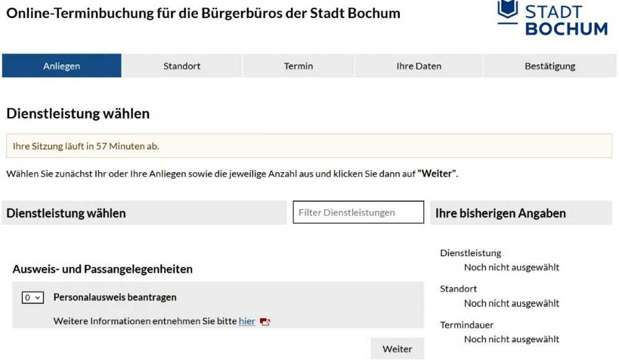Image resolution: width=619 pixels, height=364 pixels.
Task: Click the Dienstleistung label in the summary sidebar
Action: 470,253
